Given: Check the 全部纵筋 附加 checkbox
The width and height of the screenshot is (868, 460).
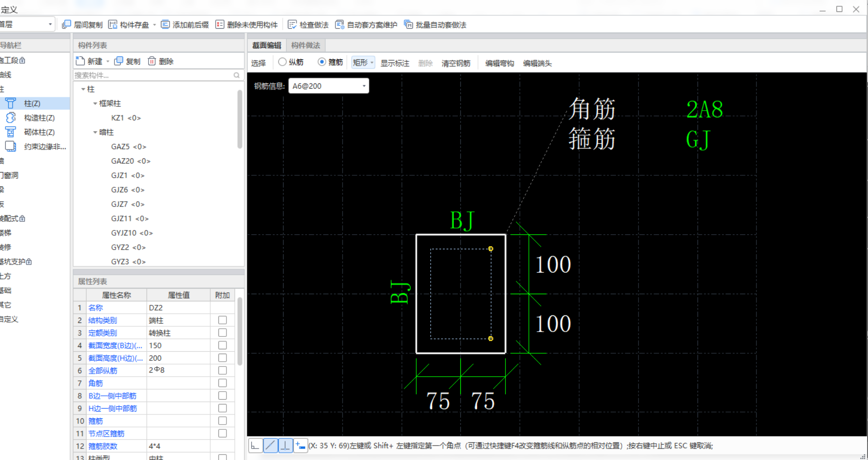Looking at the screenshot, I should click(222, 370).
